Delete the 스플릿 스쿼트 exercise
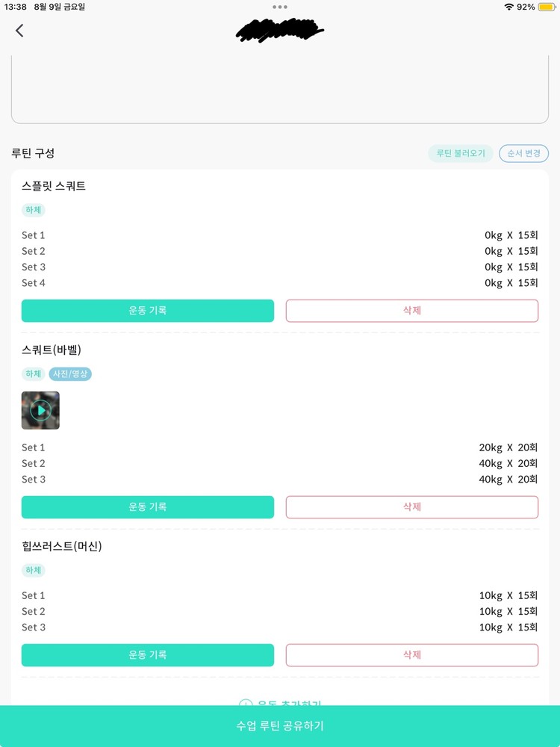The height and width of the screenshot is (747, 560). [412, 311]
